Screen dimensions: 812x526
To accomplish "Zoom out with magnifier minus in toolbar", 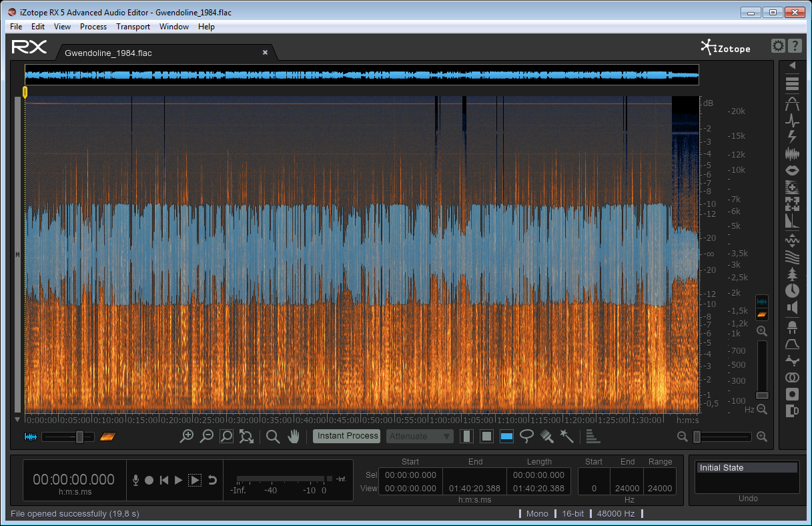I will tap(206, 437).
